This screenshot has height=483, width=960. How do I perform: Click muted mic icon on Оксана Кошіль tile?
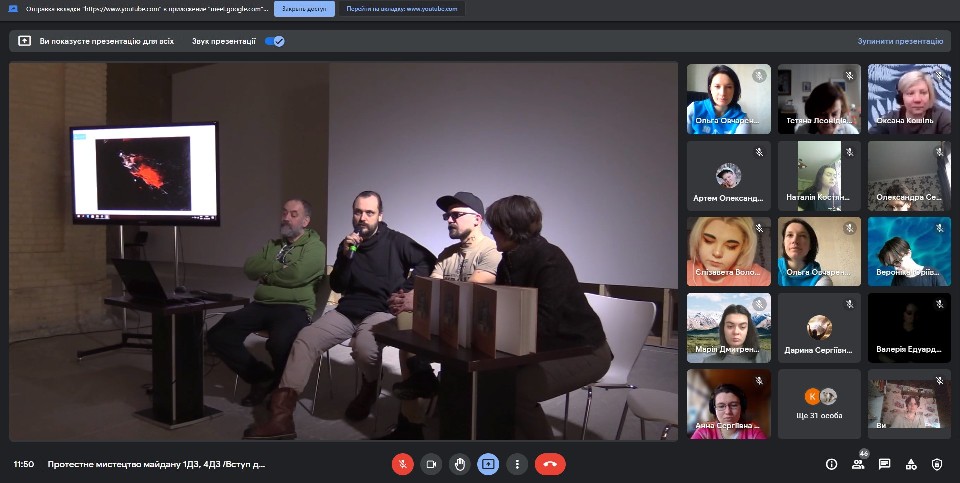coord(939,76)
